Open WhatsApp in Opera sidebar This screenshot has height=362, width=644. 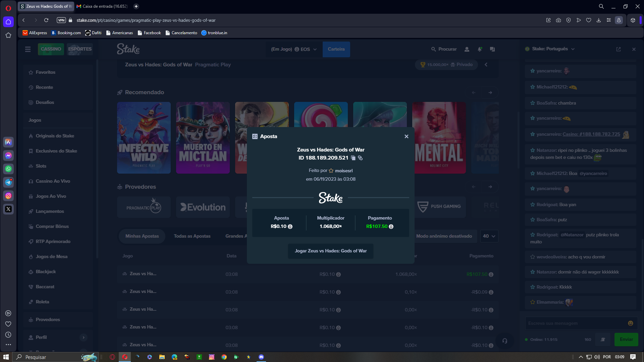click(8, 169)
